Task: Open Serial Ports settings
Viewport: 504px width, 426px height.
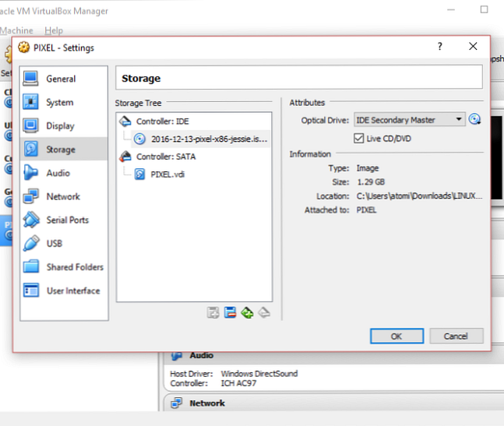Action: click(x=67, y=220)
